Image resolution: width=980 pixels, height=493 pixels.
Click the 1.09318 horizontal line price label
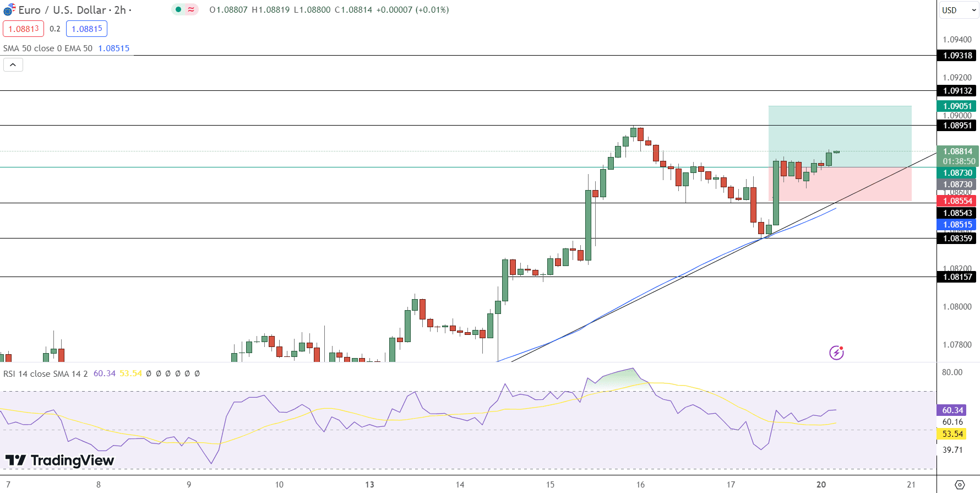point(957,56)
